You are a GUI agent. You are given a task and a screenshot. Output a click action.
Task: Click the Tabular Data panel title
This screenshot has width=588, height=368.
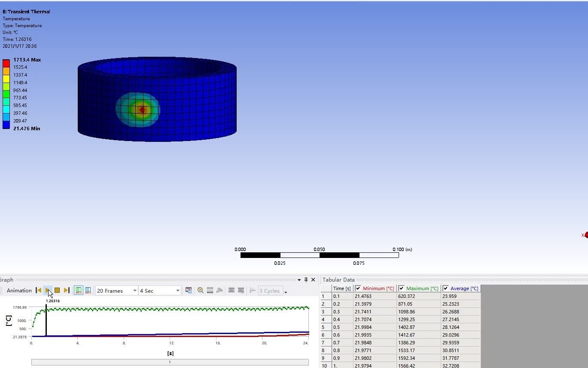tap(338, 280)
